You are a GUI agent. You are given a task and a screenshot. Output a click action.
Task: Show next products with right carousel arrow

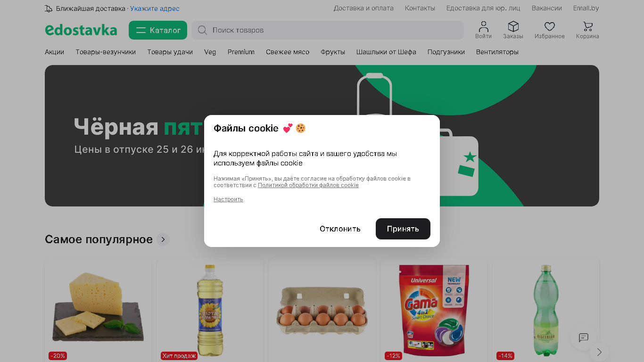tap(599, 352)
